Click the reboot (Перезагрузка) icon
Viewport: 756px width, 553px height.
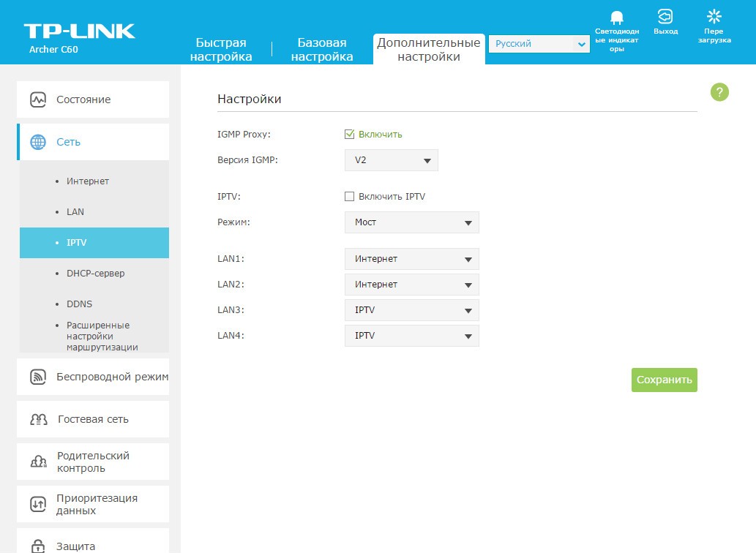[714, 16]
